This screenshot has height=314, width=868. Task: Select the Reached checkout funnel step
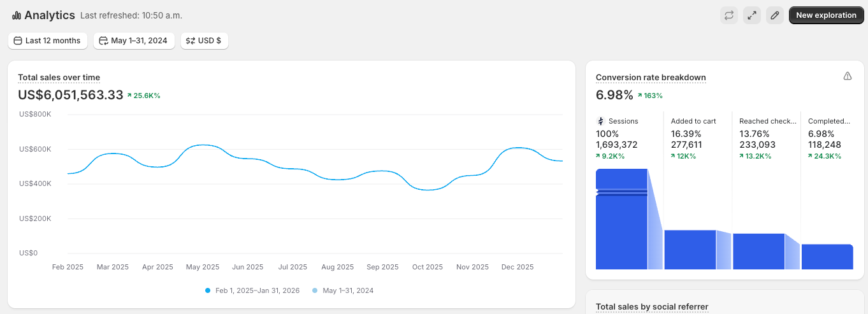pos(767,121)
